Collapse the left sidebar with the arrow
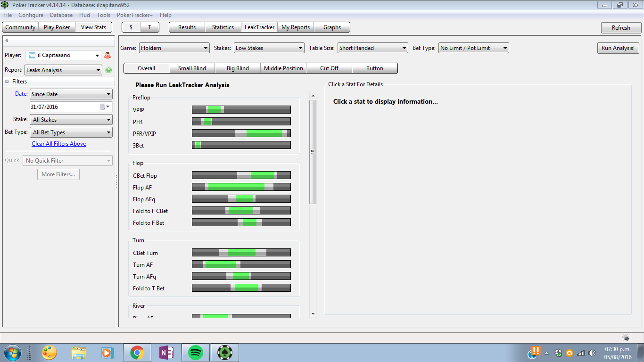The height and width of the screenshot is (362, 644). (7, 41)
